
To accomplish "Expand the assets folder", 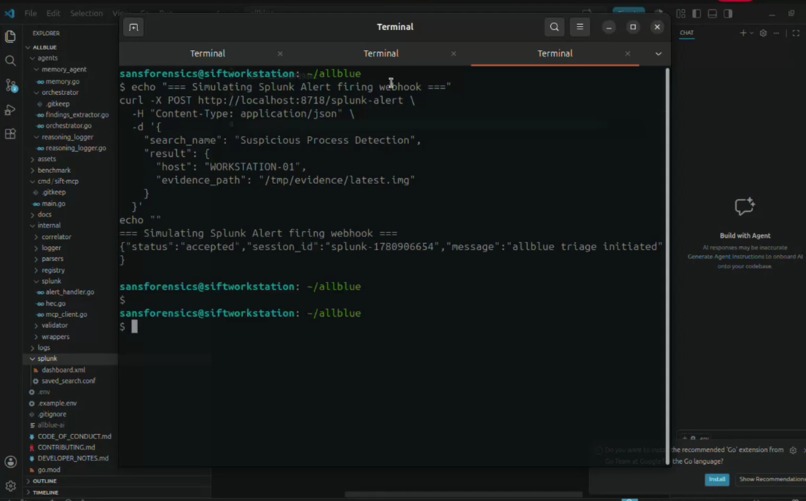I will tap(46, 159).
